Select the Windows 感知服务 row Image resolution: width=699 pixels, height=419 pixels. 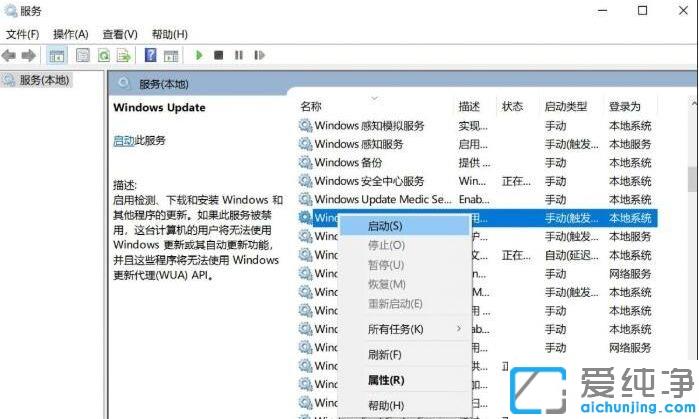point(477,144)
